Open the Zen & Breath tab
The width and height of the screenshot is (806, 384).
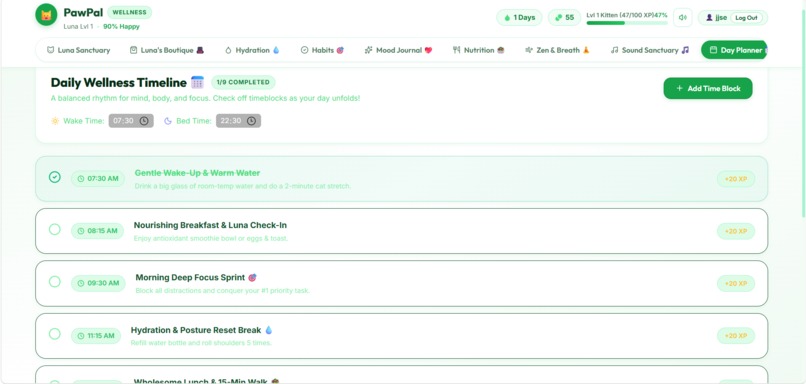pyautogui.click(x=557, y=50)
